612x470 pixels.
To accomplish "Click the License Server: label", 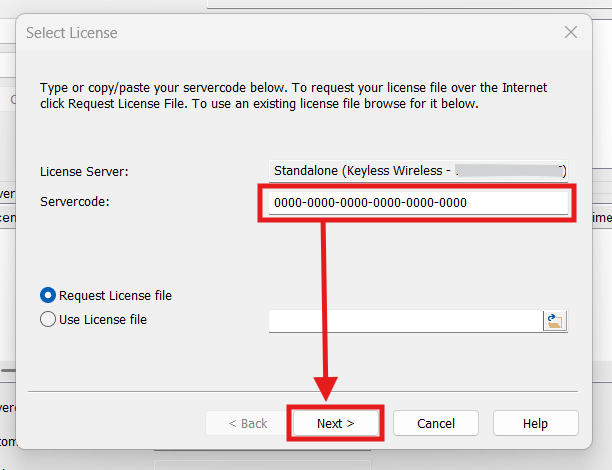I will (84, 172).
